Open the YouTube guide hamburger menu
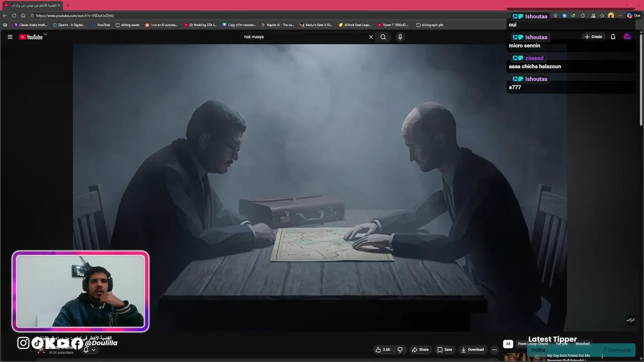 tap(10, 37)
